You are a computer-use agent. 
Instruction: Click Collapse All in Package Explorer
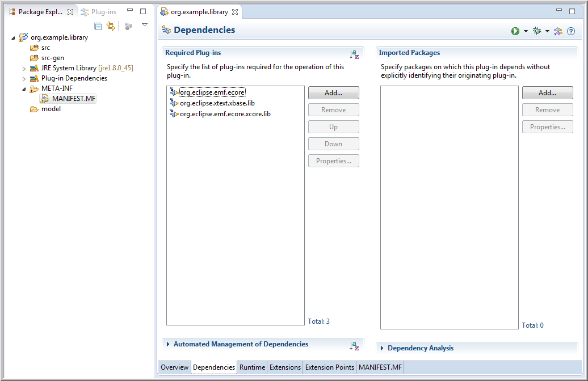(x=98, y=26)
